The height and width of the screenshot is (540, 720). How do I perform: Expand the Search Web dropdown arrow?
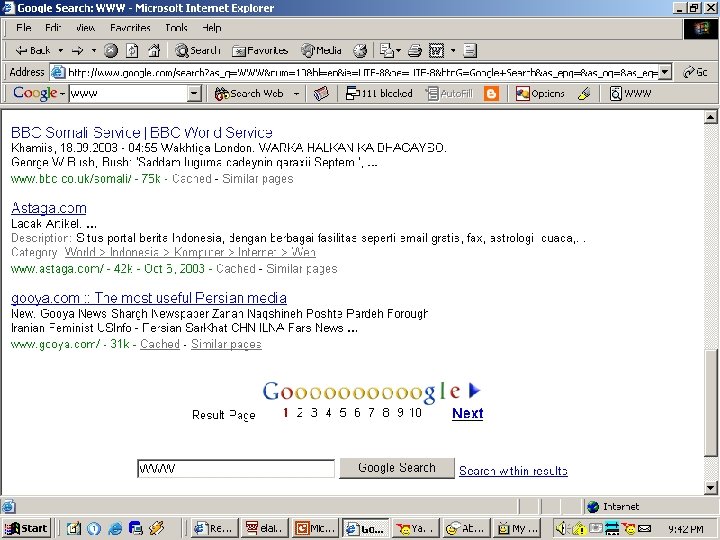pyautogui.click(x=297, y=94)
